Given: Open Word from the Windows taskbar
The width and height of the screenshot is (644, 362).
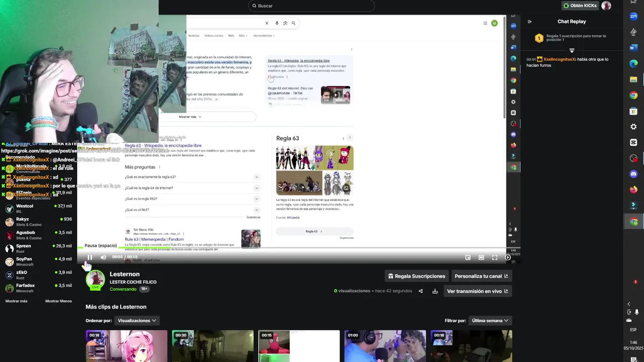Looking at the screenshot, I should [x=633, y=48].
